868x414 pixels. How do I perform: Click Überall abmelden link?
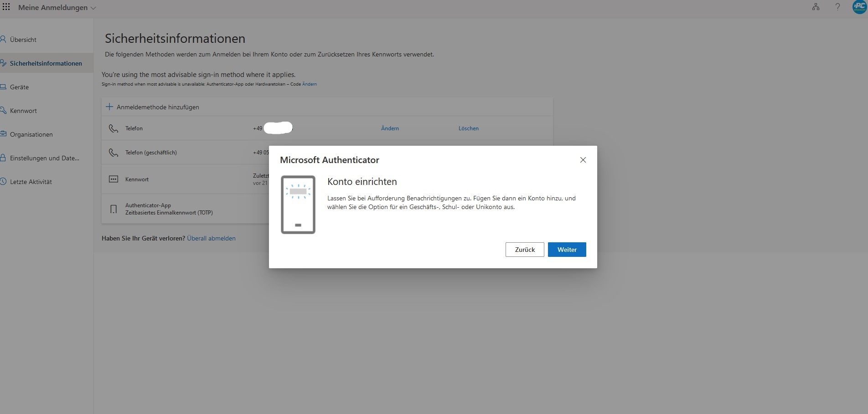(211, 238)
